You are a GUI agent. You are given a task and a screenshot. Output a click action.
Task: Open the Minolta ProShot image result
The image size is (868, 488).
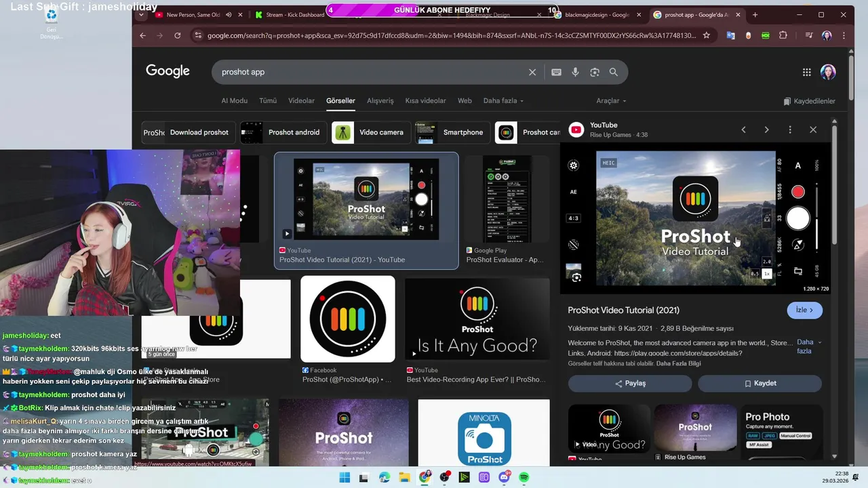[x=484, y=432]
